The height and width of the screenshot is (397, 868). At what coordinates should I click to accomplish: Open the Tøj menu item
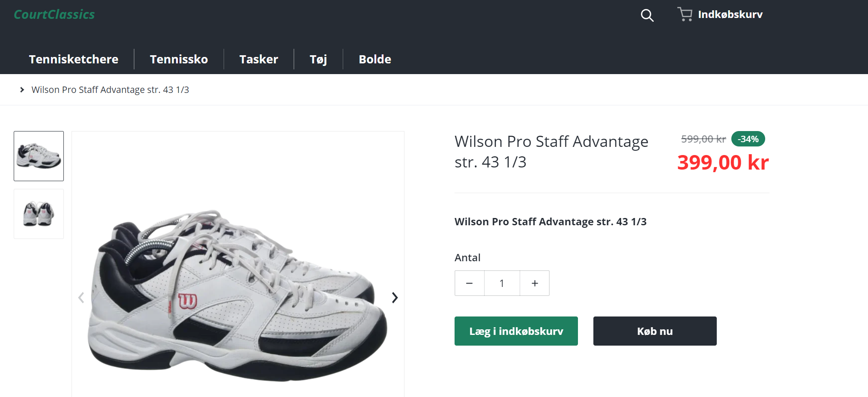[x=318, y=59]
